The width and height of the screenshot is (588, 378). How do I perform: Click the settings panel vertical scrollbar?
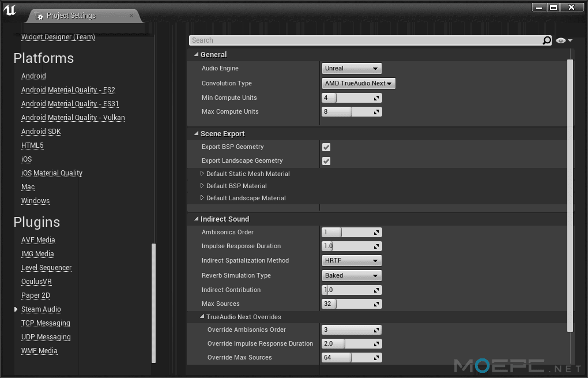point(570,195)
